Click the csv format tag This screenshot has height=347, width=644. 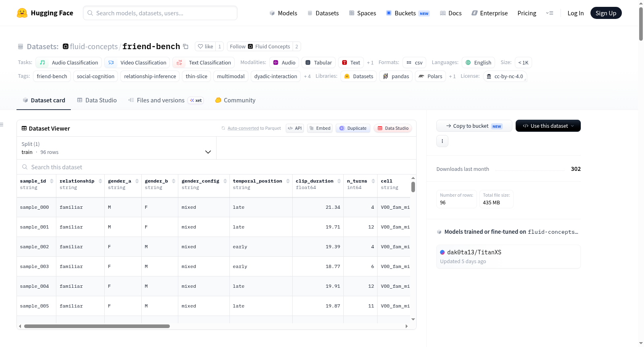click(415, 62)
